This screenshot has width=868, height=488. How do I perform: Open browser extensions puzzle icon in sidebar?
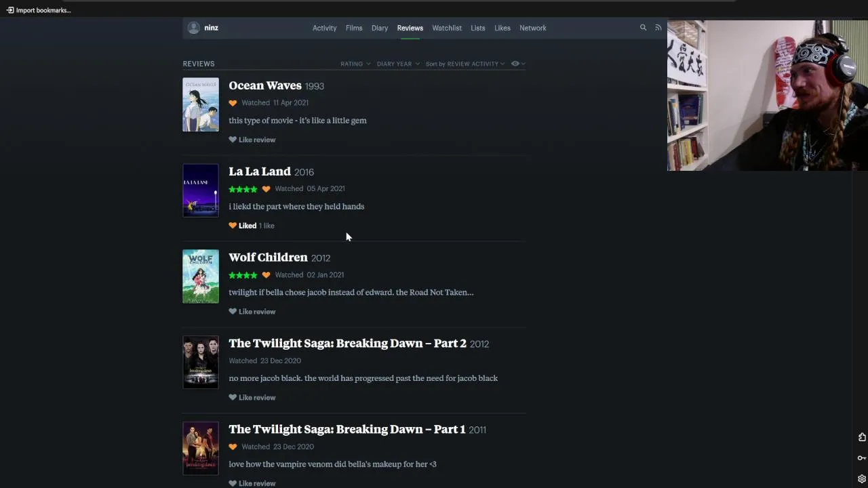pyautogui.click(x=862, y=437)
